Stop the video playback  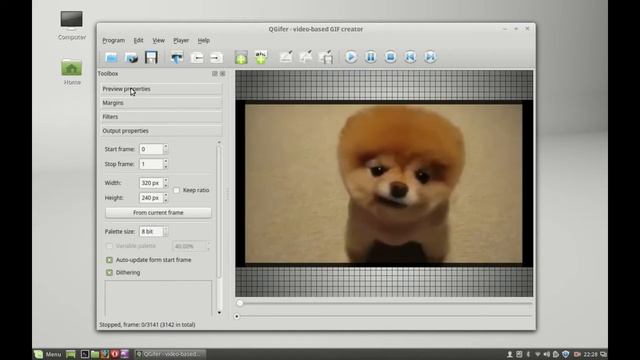pos(391,57)
